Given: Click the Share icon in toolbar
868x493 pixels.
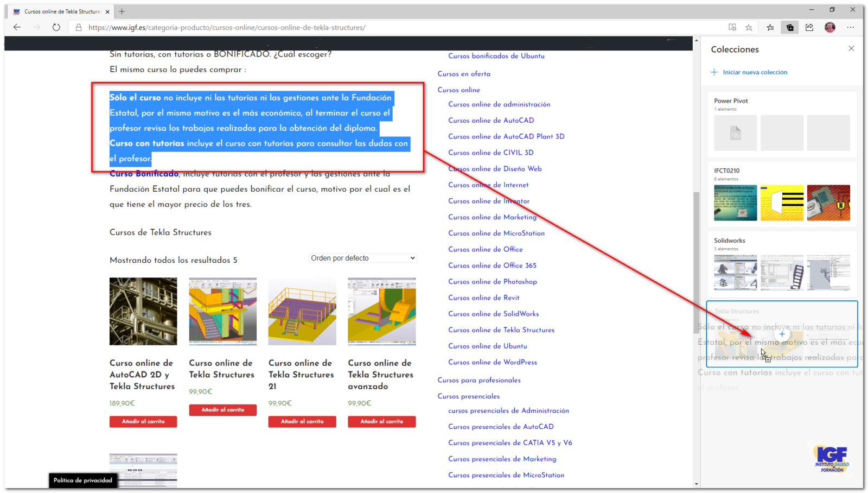Looking at the screenshot, I should 809,27.
